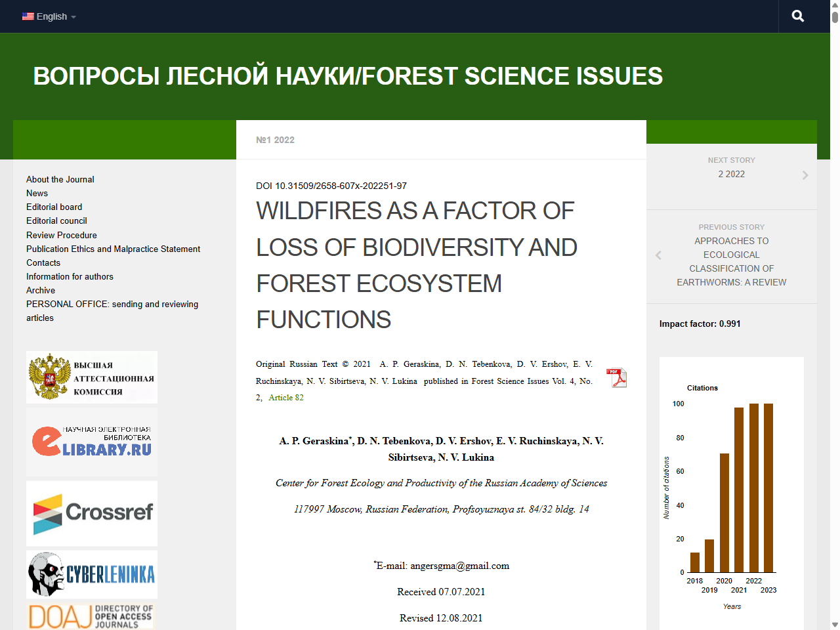Open the eLibrary.ru logo

[x=91, y=442]
